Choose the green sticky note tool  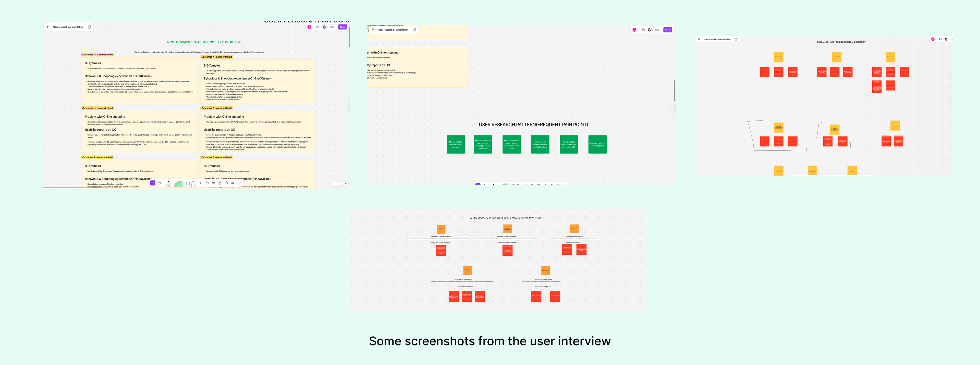179,184
